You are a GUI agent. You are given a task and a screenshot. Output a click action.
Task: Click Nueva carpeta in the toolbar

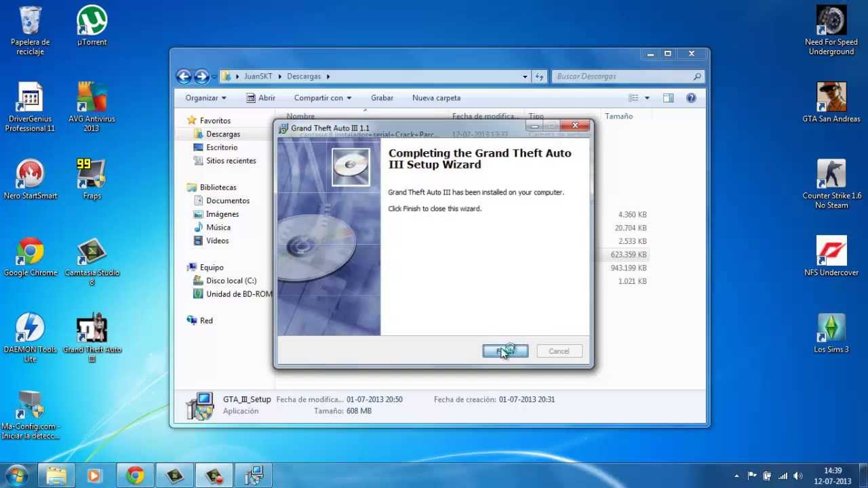[436, 98]
